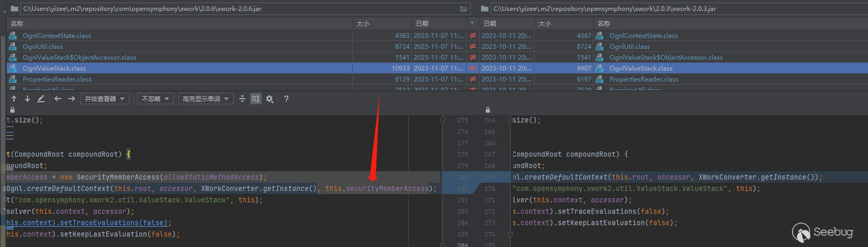
Task: Click the left jar path field xwork-2.0.6.jar
Action: [x=245, y=9]
